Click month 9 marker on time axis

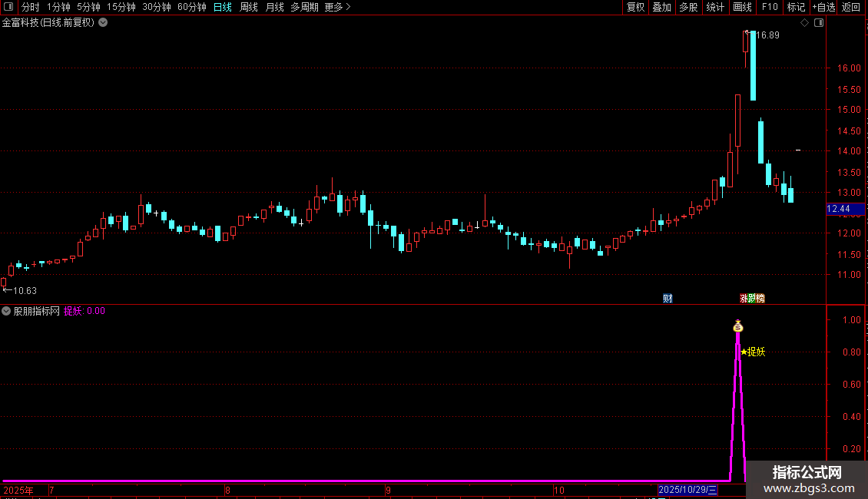pos(389,490)
